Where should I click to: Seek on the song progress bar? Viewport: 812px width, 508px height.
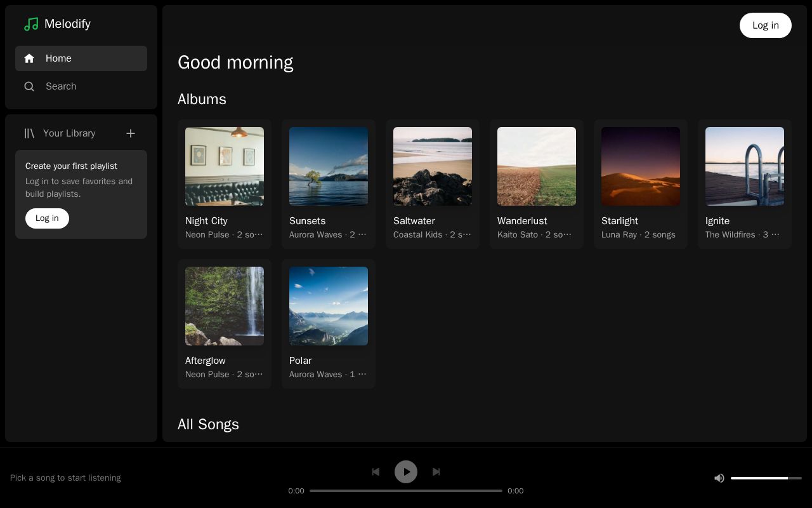pos(406,491)
